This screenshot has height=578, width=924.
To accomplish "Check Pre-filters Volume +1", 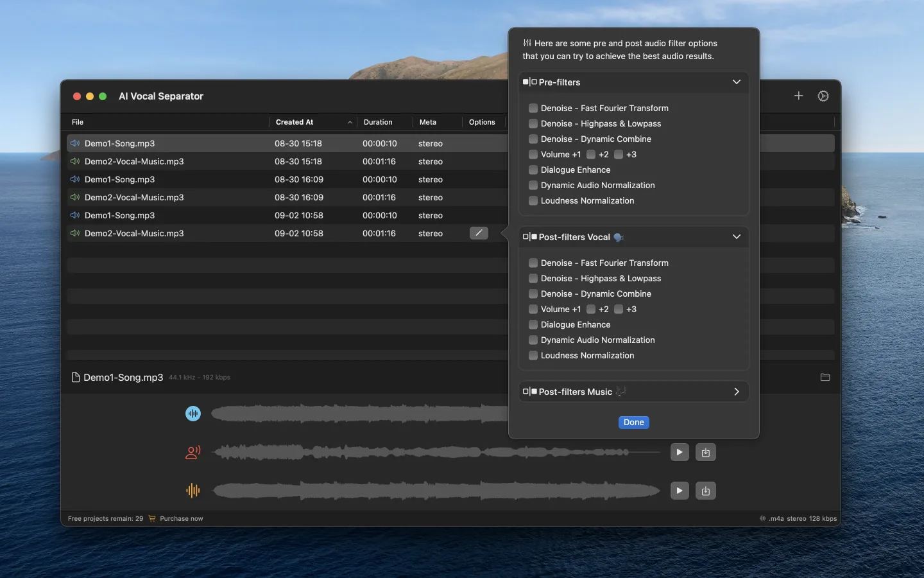I will coord(533,154).
